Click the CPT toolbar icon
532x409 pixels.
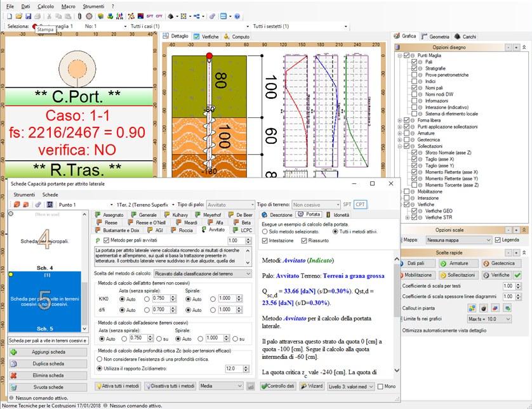[x=159, y=15]
